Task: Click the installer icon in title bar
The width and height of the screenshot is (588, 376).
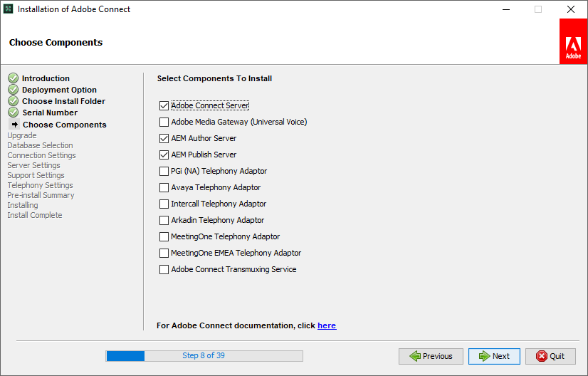Action: (8, 9)
